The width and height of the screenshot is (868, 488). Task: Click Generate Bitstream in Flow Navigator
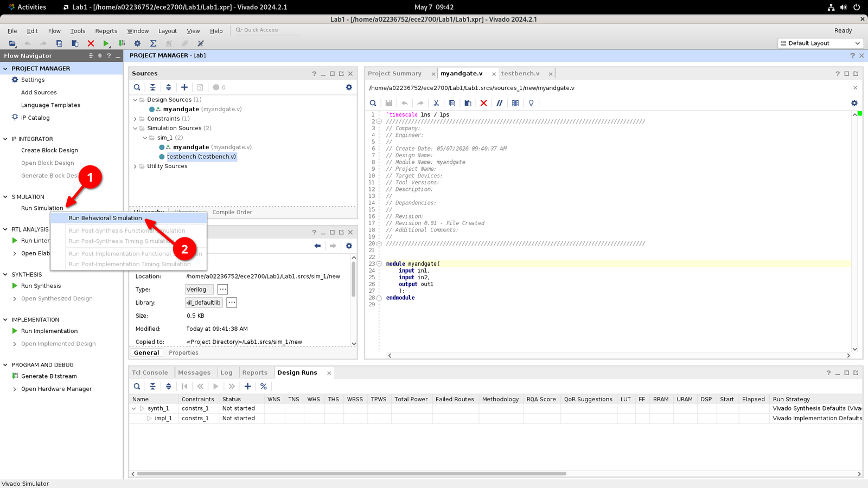click(49, 376)
